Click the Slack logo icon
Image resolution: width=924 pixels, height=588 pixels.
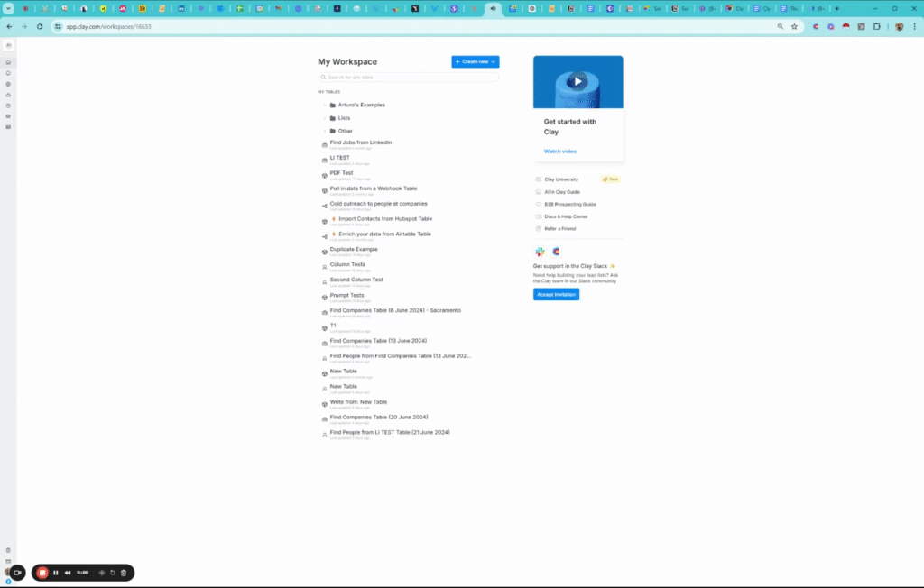pyautogui.click(x=540, y=253)
